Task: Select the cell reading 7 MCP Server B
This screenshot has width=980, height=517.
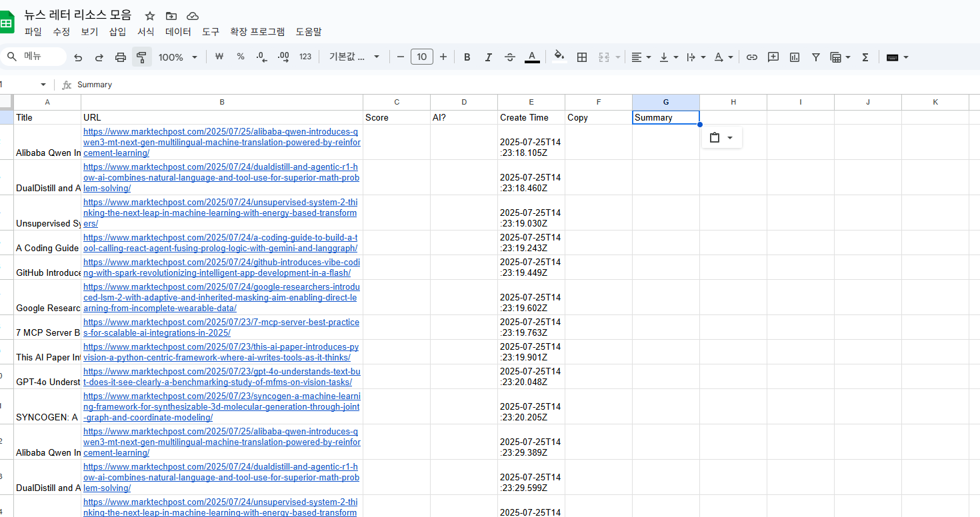Action: pyautogui.click(x=47, y=327)
